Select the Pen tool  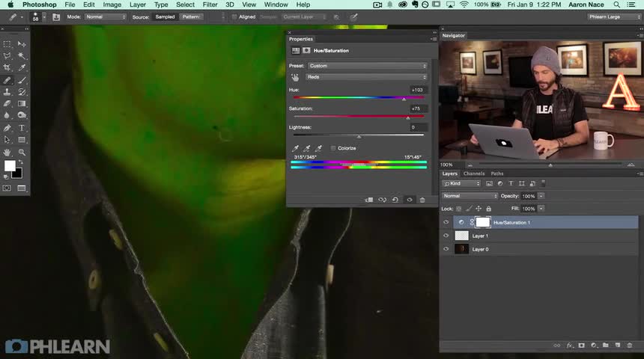pos(7,128)
